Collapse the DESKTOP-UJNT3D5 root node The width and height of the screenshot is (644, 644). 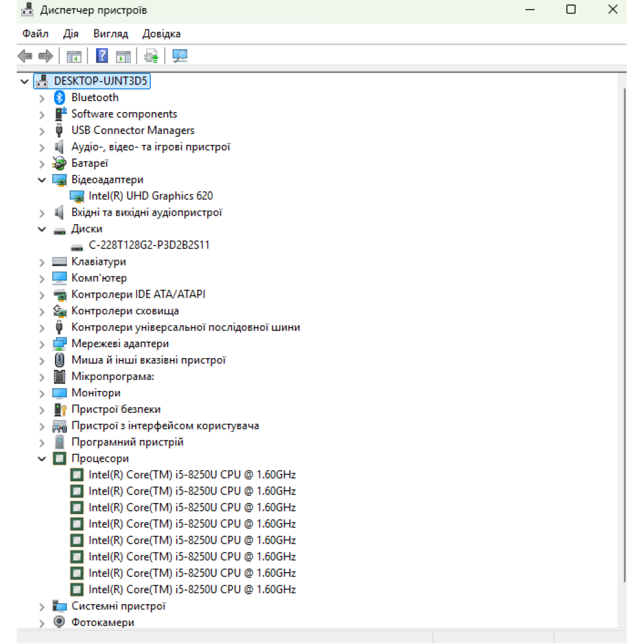24,81
